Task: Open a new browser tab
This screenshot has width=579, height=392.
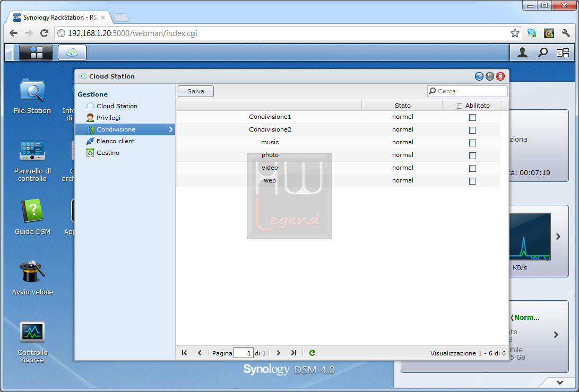Action: tap(120, 18)
